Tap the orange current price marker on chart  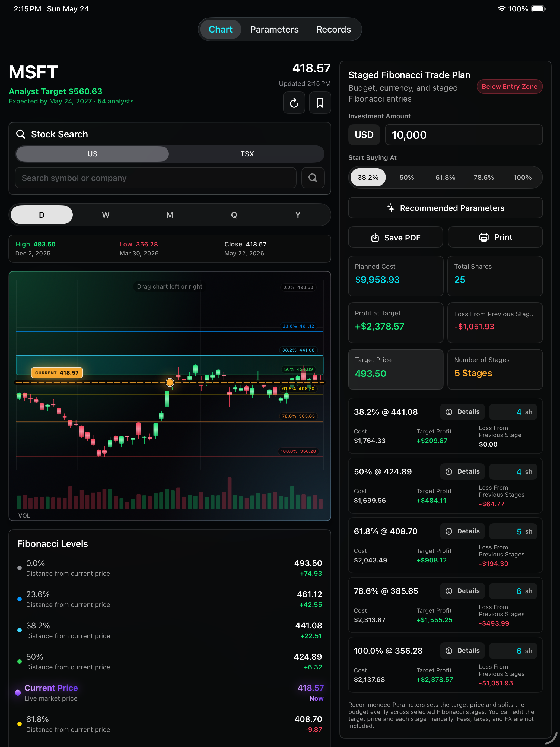tap(170, 382)
